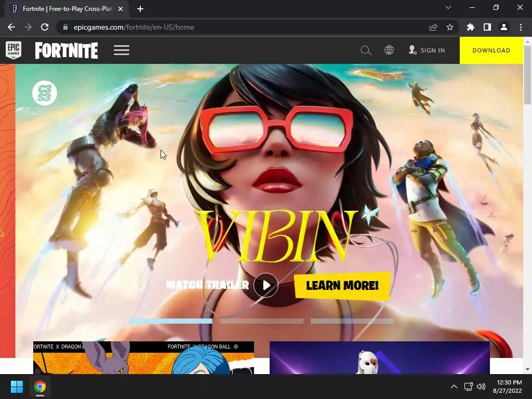The height and width of the screenshot is (399, 532).
Task: Select the first carousel progress bar
Action: click(171, 321)
